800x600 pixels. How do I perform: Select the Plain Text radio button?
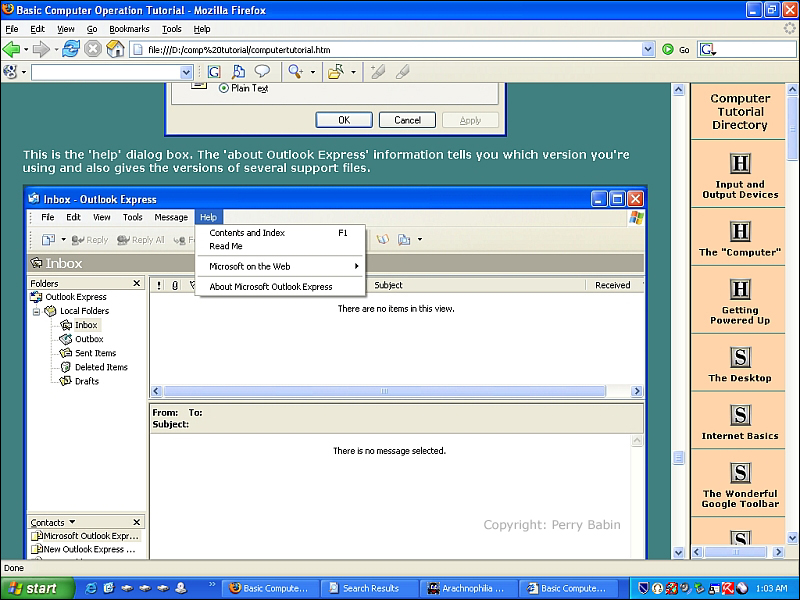tap(223, 88)
